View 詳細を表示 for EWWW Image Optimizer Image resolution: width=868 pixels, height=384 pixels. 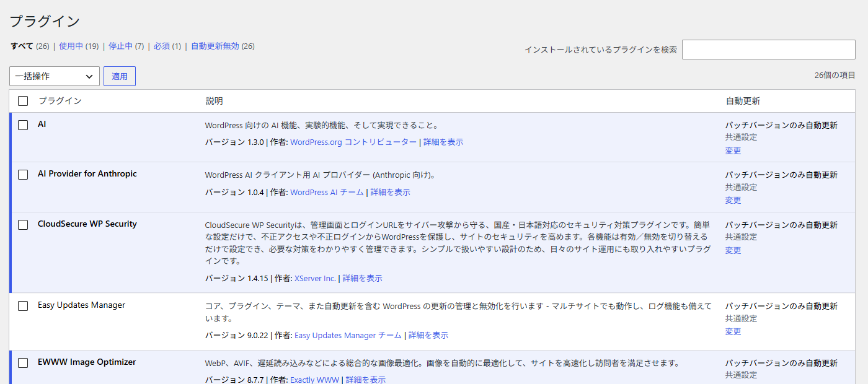coord(366,380)
